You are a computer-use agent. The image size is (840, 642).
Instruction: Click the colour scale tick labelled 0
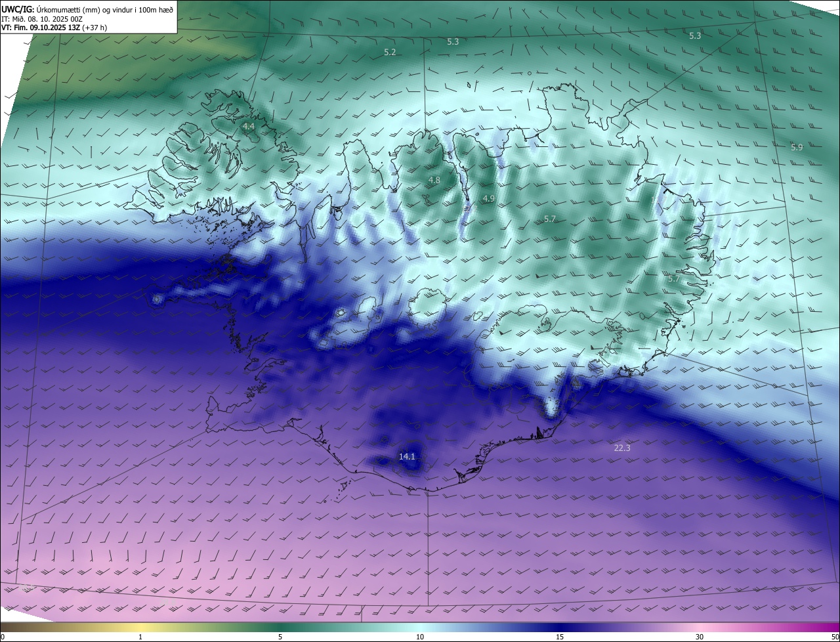coord(3,637)
